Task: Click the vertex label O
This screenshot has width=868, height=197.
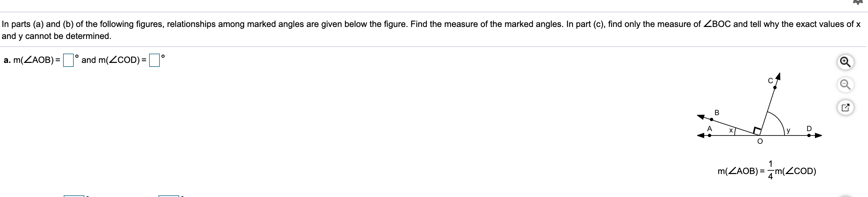Action: pyautogui.click(x=760, y=141)
